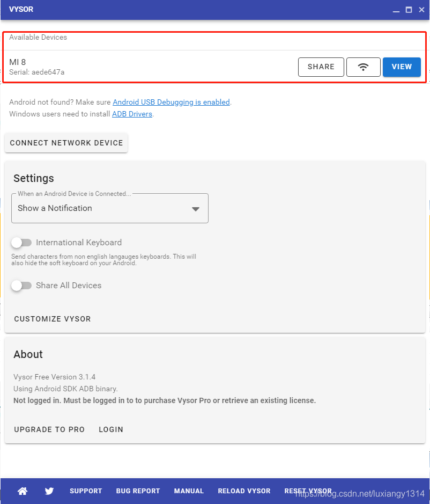This screenshot has height=504, width=430.
Task: Open CUSTOMIZE VYSOR option
Action: (x=53, y=319)
